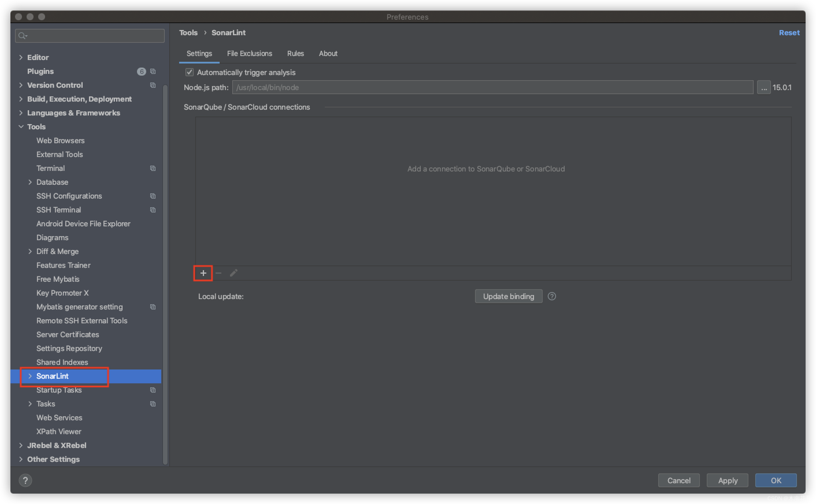The image size is (816, 504).
Task: Open the Rules tab
Action: tap(295, 54)
